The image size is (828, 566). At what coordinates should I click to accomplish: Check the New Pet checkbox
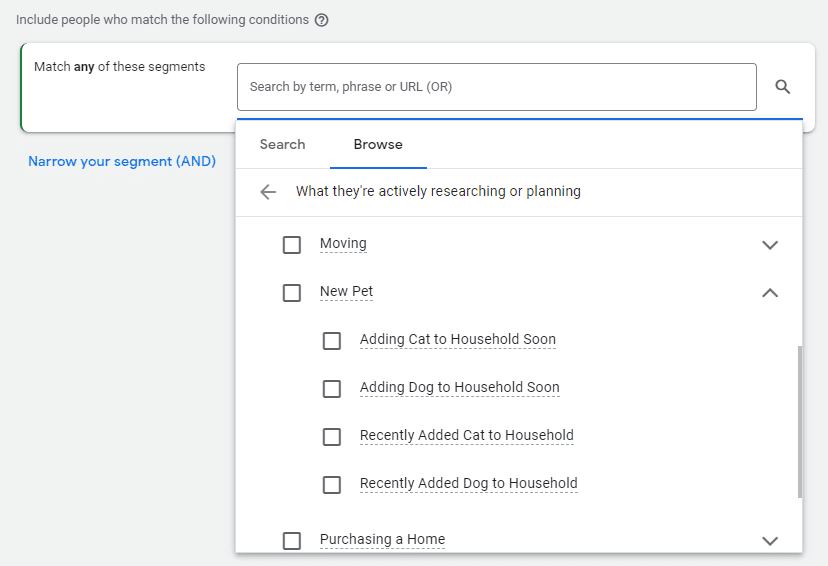[x=291, y=293]
